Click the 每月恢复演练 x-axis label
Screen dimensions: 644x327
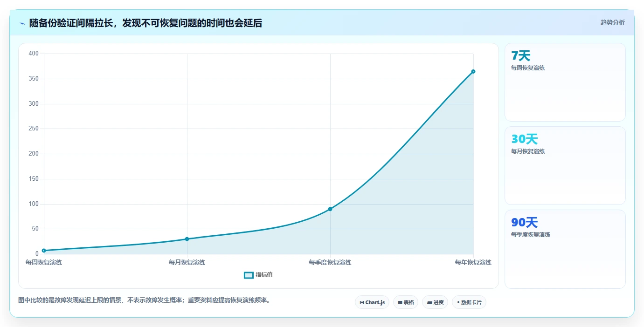(x=187, y=262)
